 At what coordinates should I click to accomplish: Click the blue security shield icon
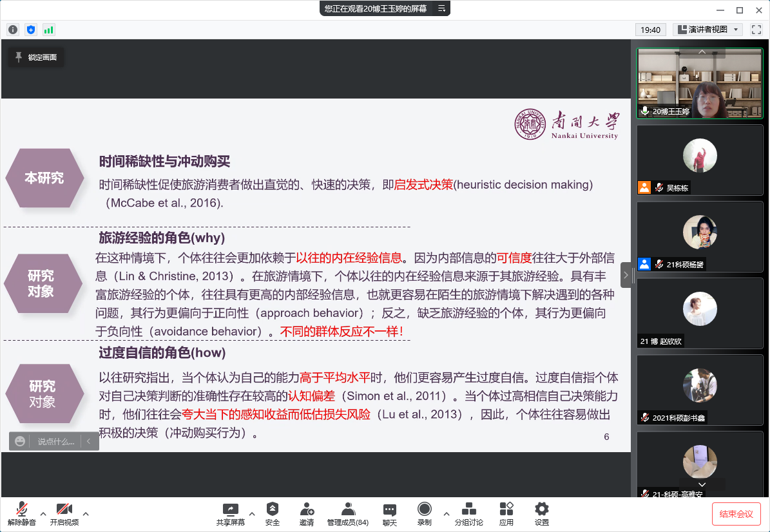point(31,30)
